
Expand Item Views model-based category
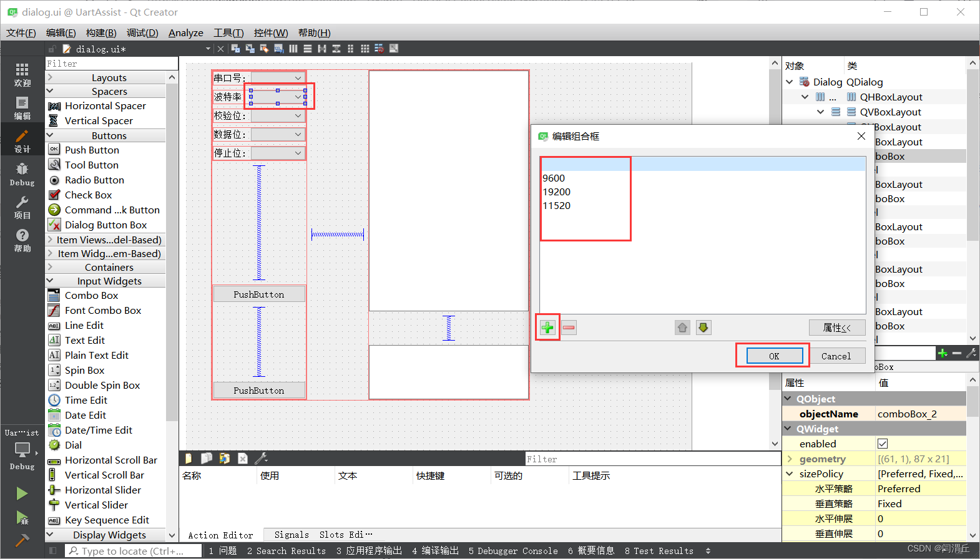coord(51,240)
